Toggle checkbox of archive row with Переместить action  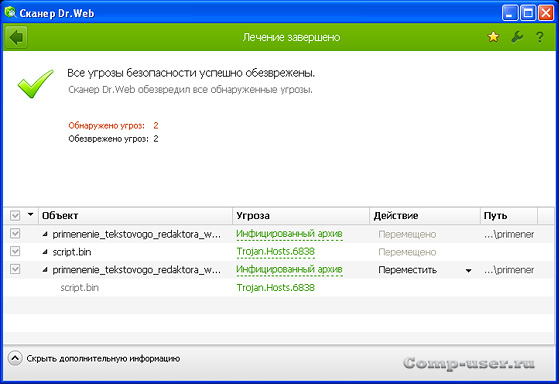click(15, 270)
